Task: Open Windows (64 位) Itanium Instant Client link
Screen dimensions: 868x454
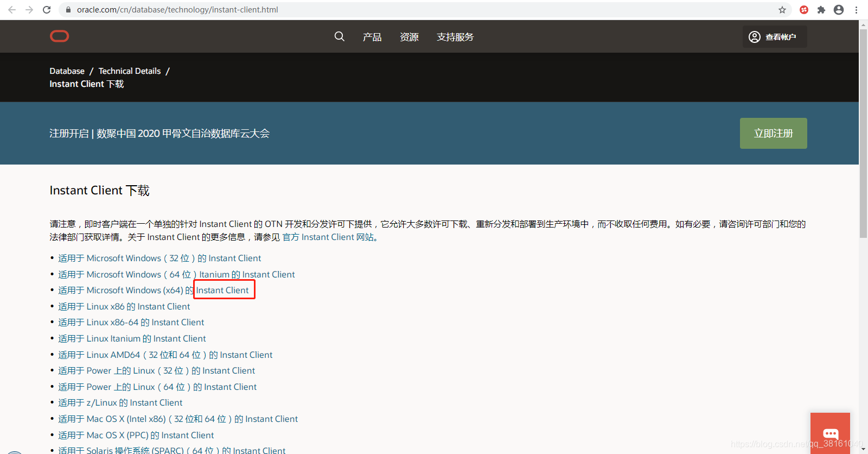Action: coord(176,275)
